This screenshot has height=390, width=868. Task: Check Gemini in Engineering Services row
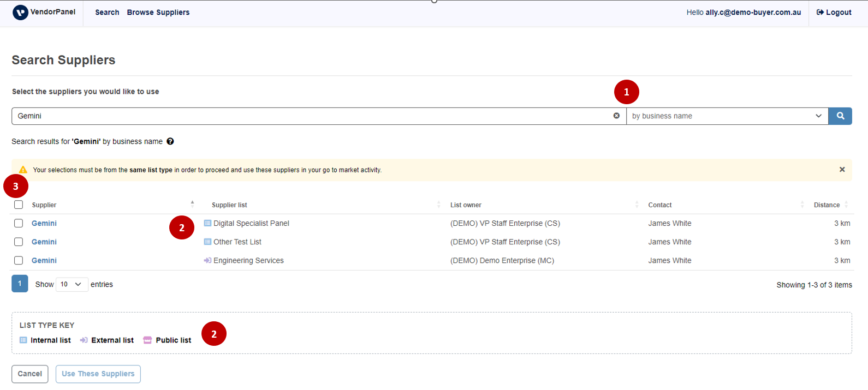tap(19, 260)
